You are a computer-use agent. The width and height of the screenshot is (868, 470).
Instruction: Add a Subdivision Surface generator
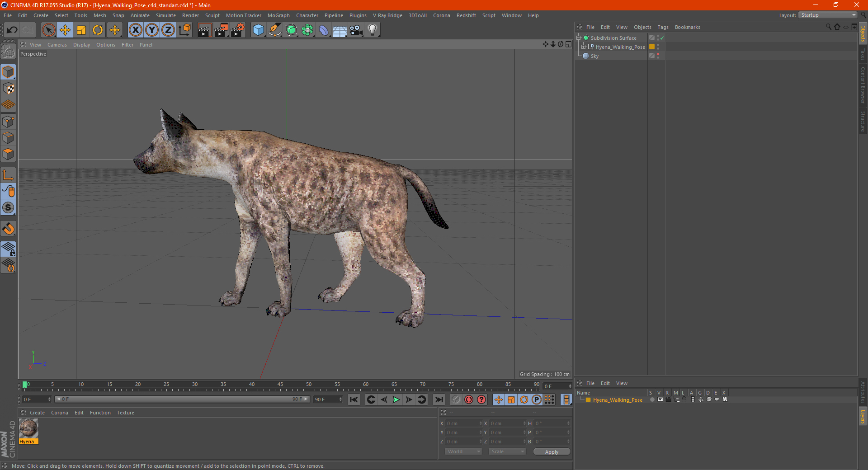point(291,30)
